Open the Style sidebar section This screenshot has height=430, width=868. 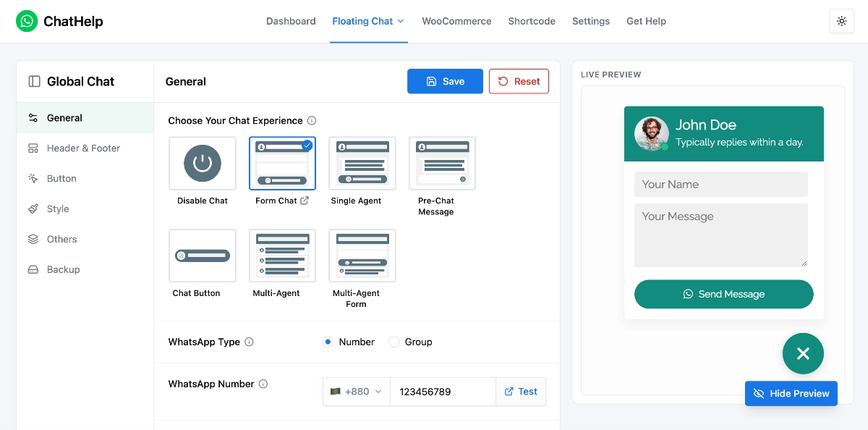coord(85,209)
